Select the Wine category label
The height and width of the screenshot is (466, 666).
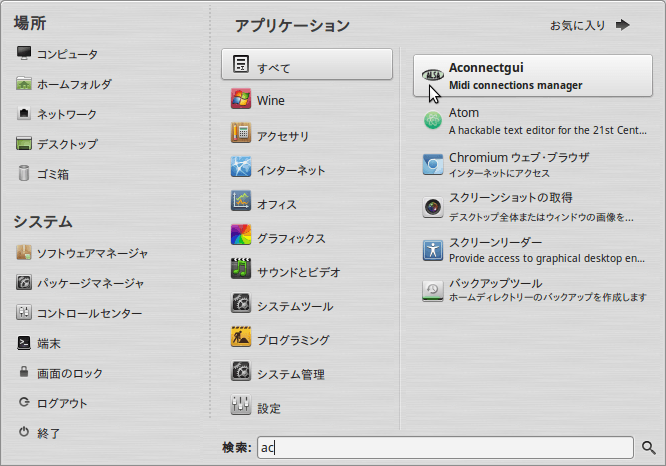(271, 101)
